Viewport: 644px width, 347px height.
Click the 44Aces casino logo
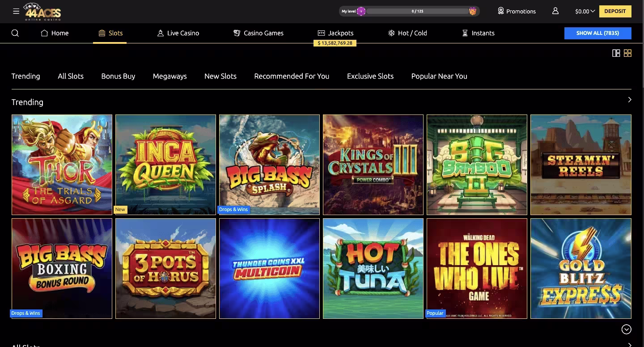pos(43,12)
